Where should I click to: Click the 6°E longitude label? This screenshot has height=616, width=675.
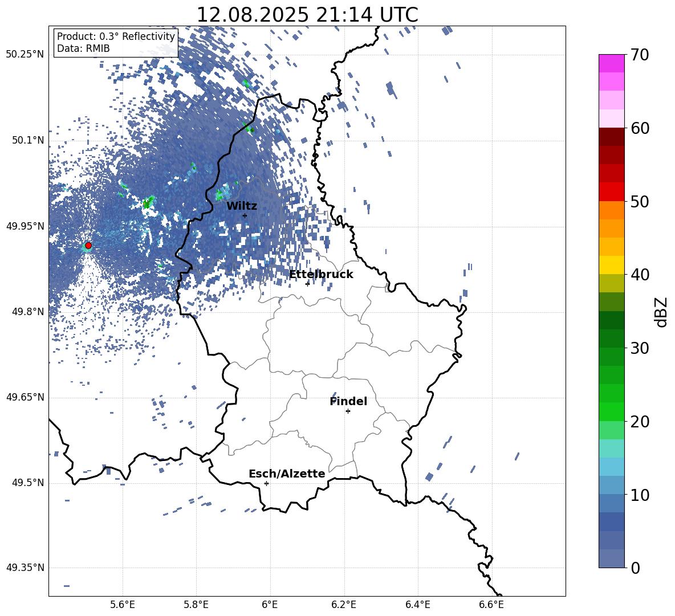[270, 605]
